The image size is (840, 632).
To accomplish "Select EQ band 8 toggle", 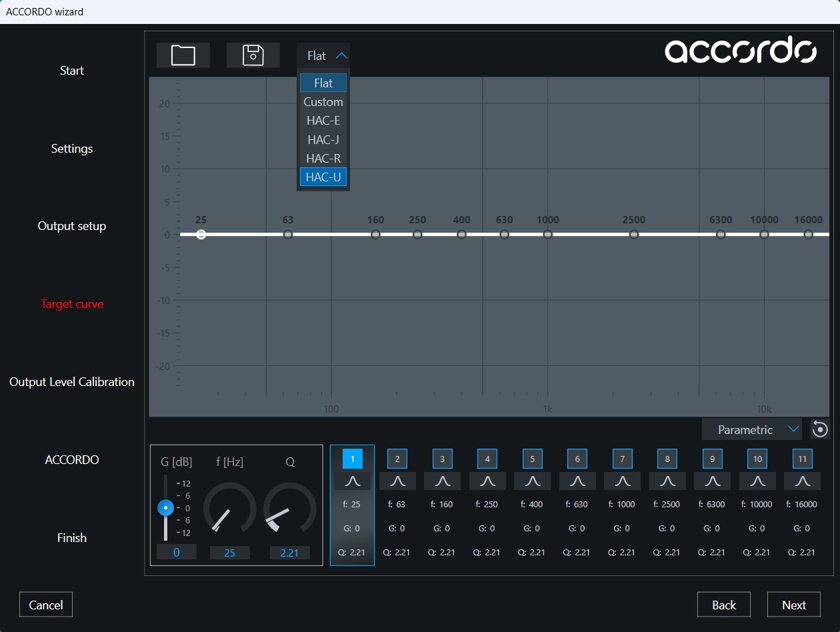I will 667,459.
